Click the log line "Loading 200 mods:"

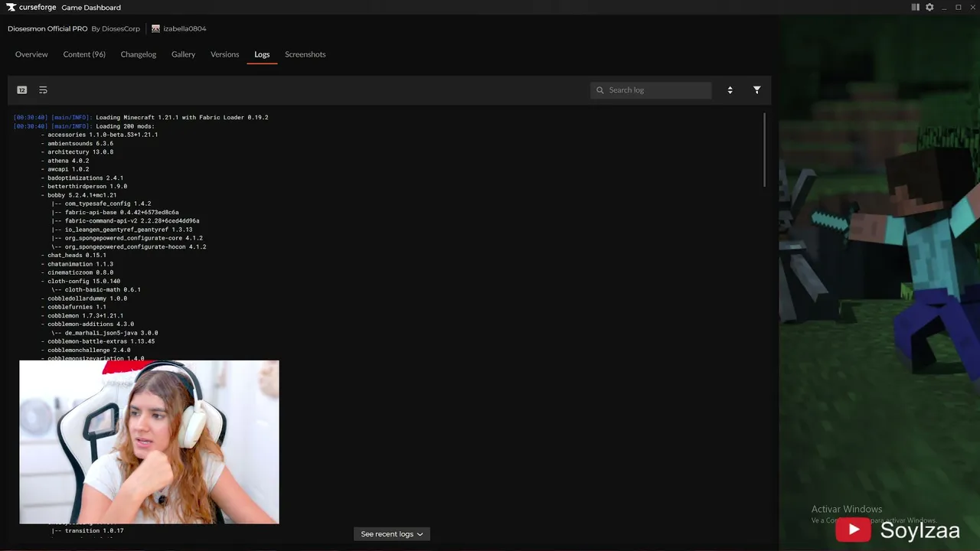(x=125, y=126)
